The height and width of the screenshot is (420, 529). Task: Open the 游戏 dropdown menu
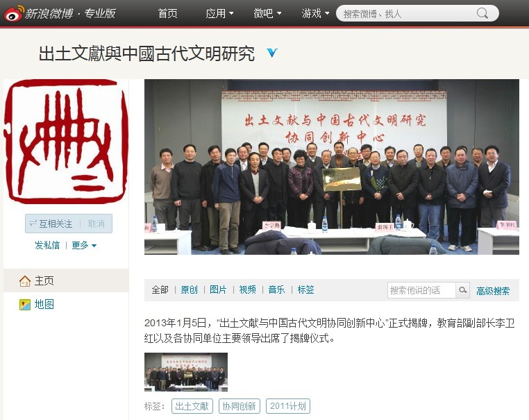(315, 13)
